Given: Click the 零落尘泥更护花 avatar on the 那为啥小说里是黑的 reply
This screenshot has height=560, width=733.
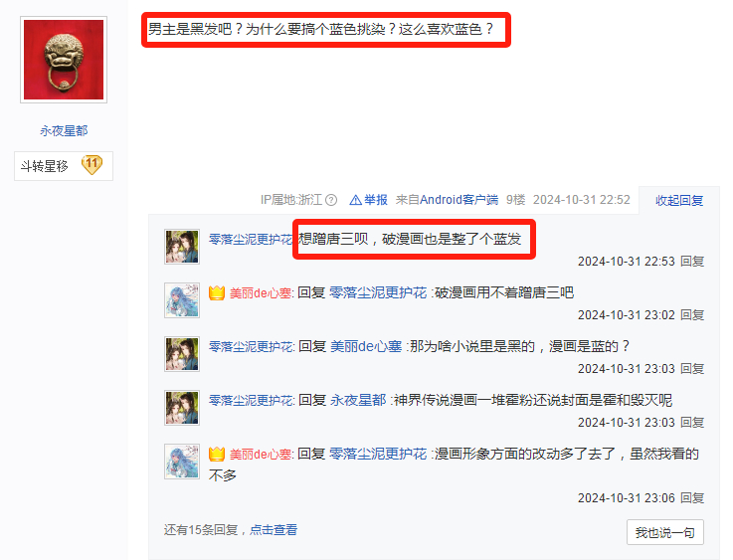Looking at the screenshot, I should pyautogui.click(x=182, y=354).
